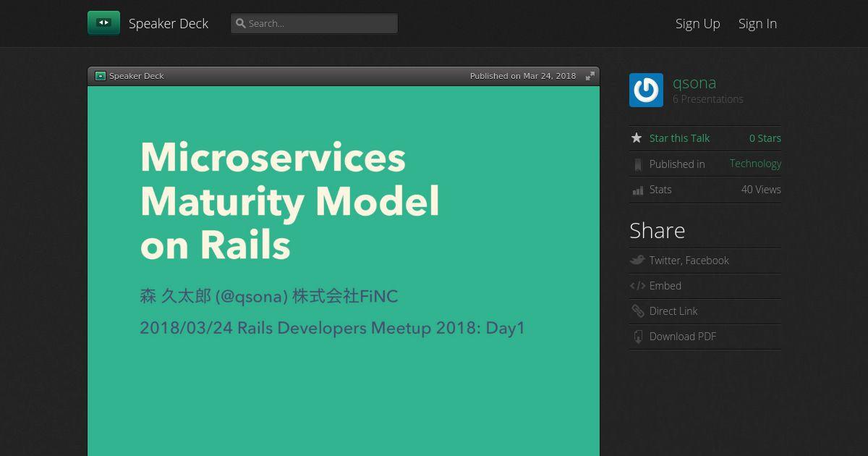Star this Talk

click(679, 138)
